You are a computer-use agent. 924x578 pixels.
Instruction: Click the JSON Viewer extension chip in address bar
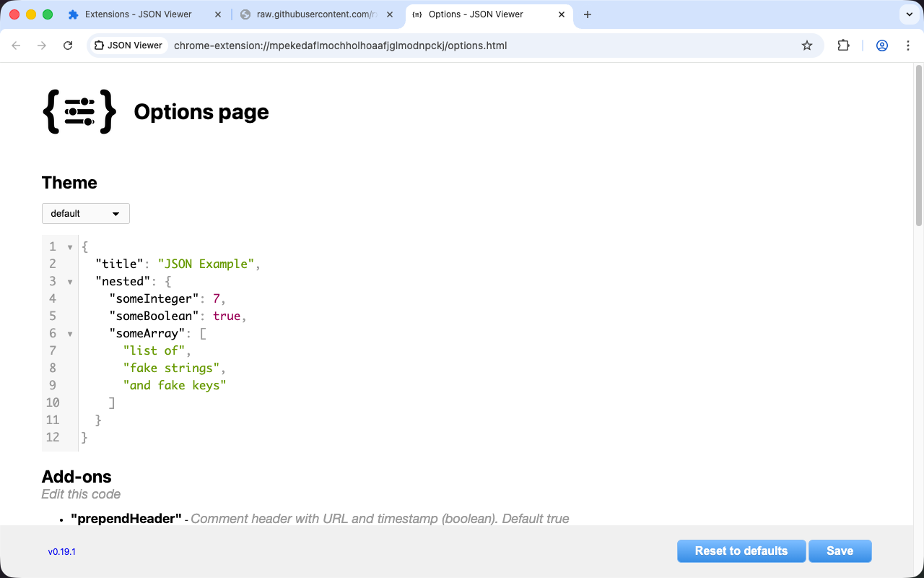click(128, 46)
